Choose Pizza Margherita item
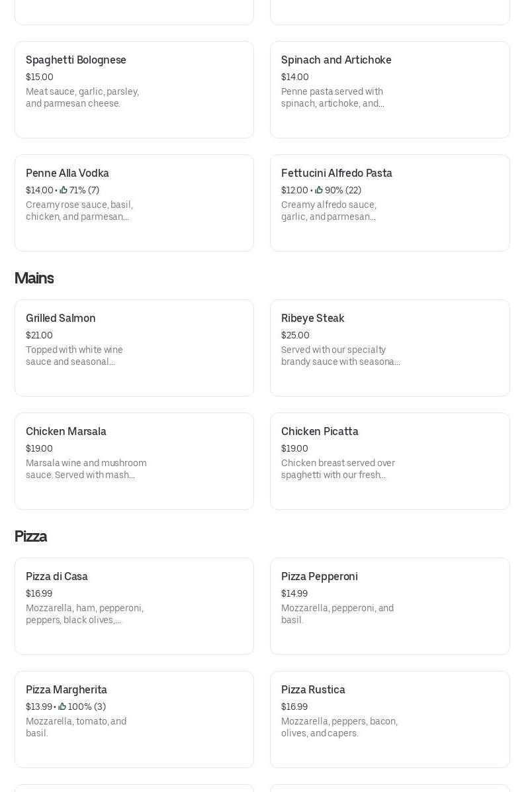The image size is (532, 792). tap(134, 719)
